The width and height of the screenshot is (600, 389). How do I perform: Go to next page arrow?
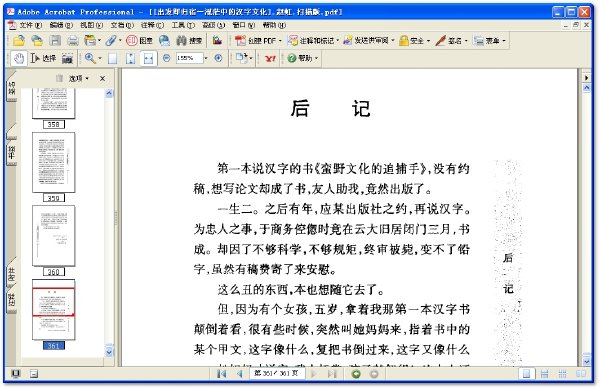pos(314,374)
